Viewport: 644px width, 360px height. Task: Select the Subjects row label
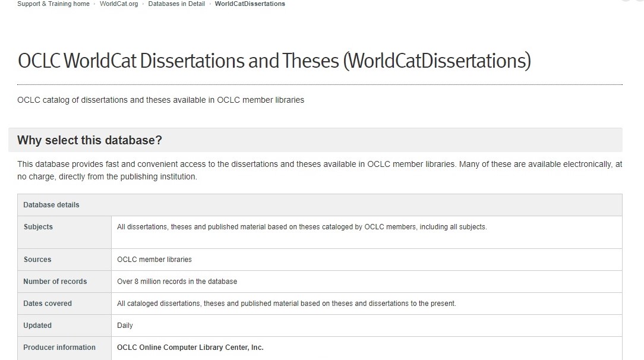pyautogui.click(x=38, y=227)
